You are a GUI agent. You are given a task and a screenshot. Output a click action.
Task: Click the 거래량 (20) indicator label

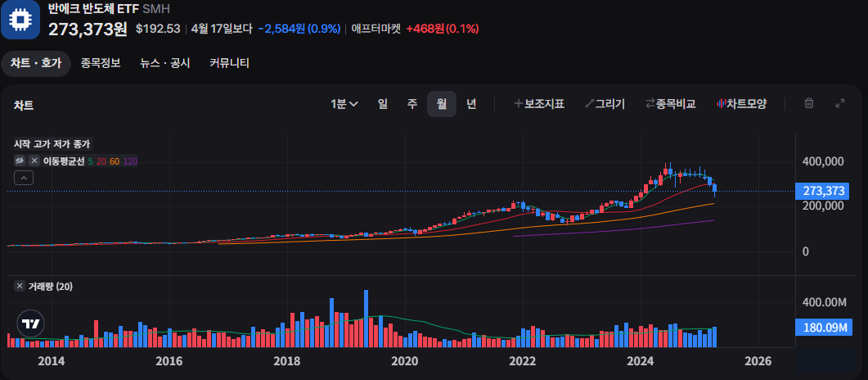51,287
